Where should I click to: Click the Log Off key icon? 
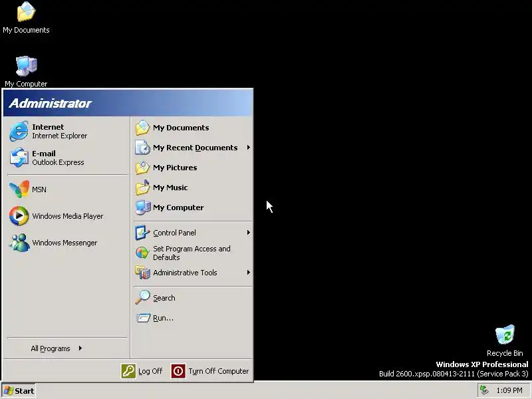point(128,371)
